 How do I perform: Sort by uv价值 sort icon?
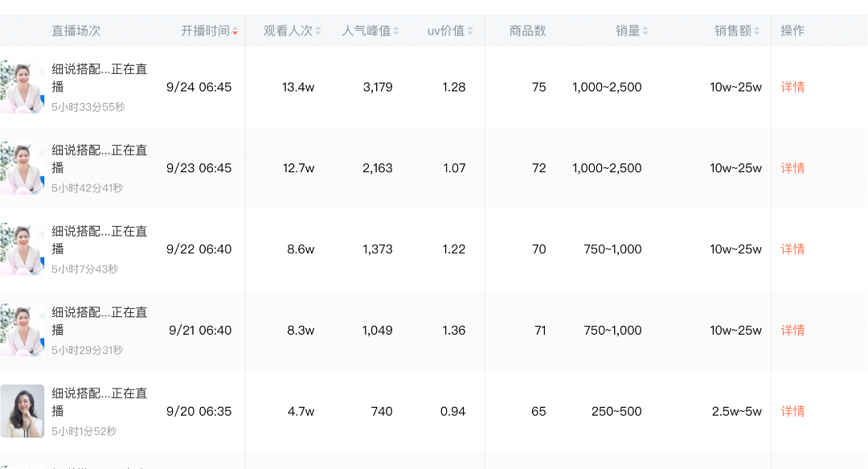pyautogui.click(x=470, y=31)
